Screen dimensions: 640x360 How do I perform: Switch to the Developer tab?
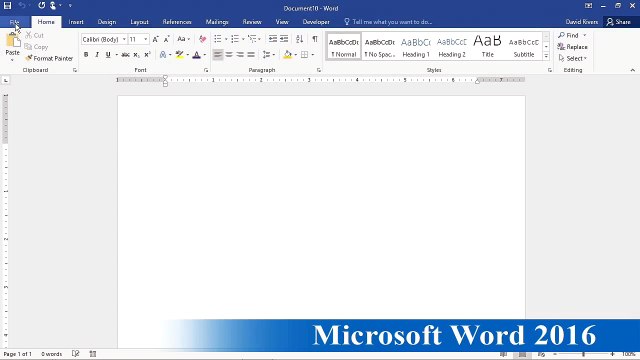pos(316,22)
